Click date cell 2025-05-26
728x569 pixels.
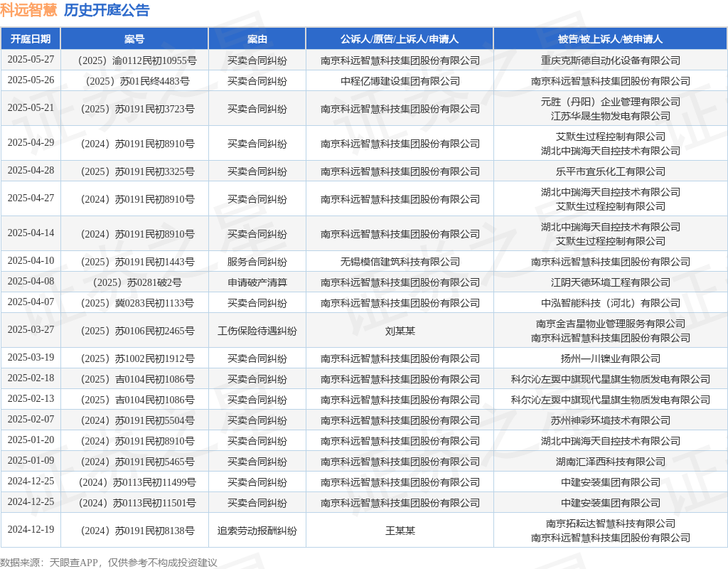click(31, 80)
